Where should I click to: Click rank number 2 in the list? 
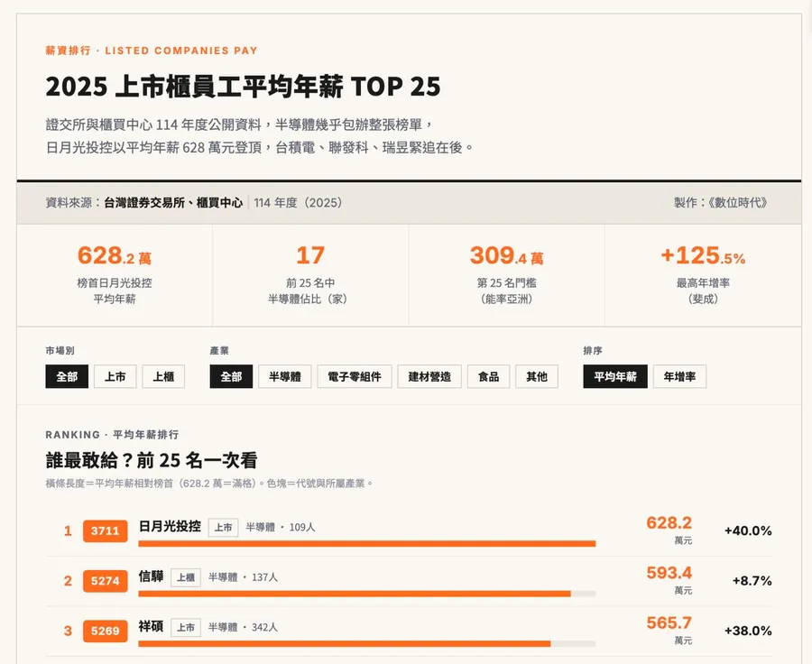coord(68,581)
